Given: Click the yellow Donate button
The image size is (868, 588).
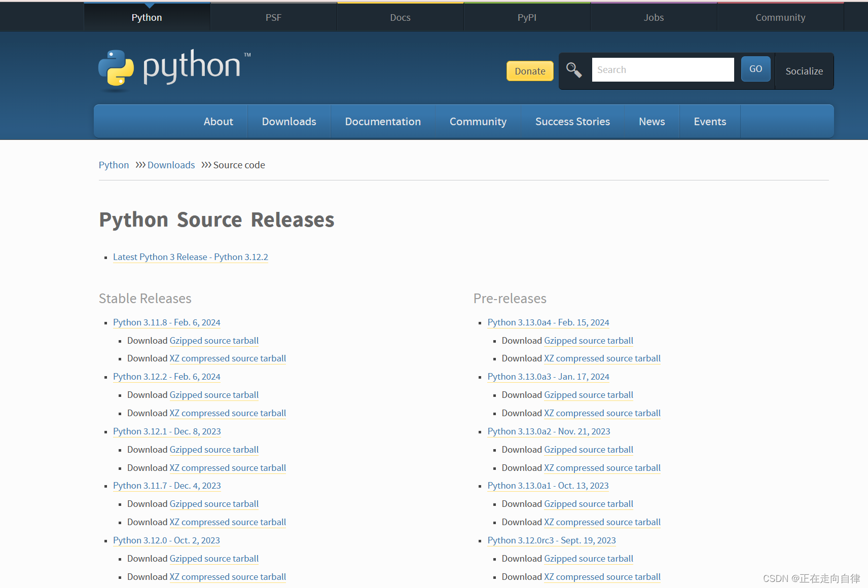Looking at the screenshot, I should (530, 71).
